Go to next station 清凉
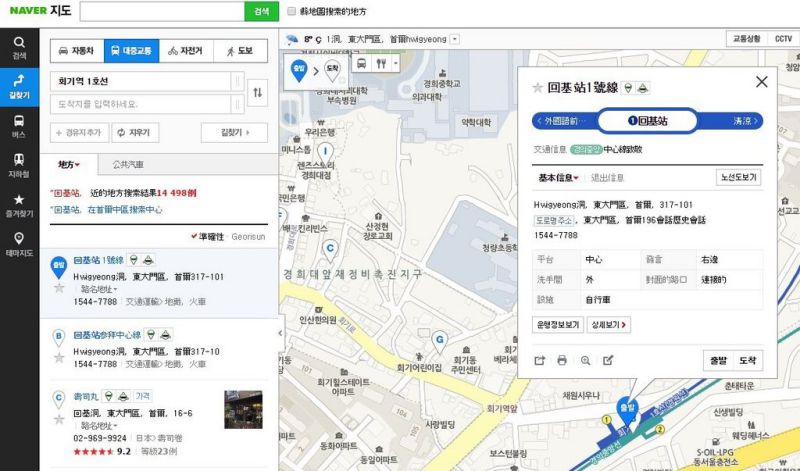This screenshot has width=800, height=471. pyautogui.click(x=744, y=121)
